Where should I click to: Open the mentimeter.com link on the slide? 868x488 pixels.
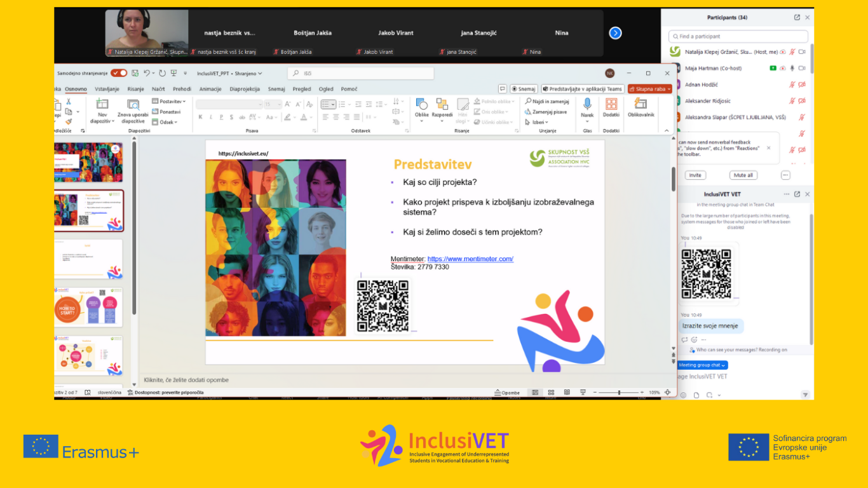(470, 259)
